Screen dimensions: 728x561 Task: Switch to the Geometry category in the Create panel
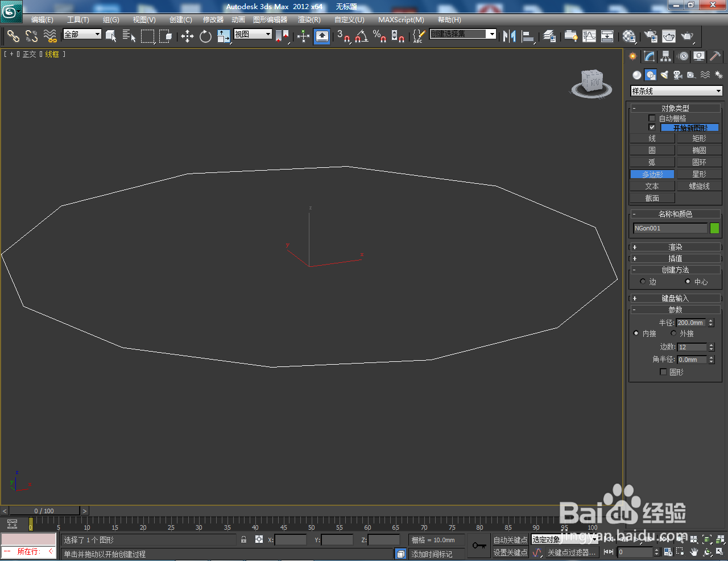[x=636, y=75]
